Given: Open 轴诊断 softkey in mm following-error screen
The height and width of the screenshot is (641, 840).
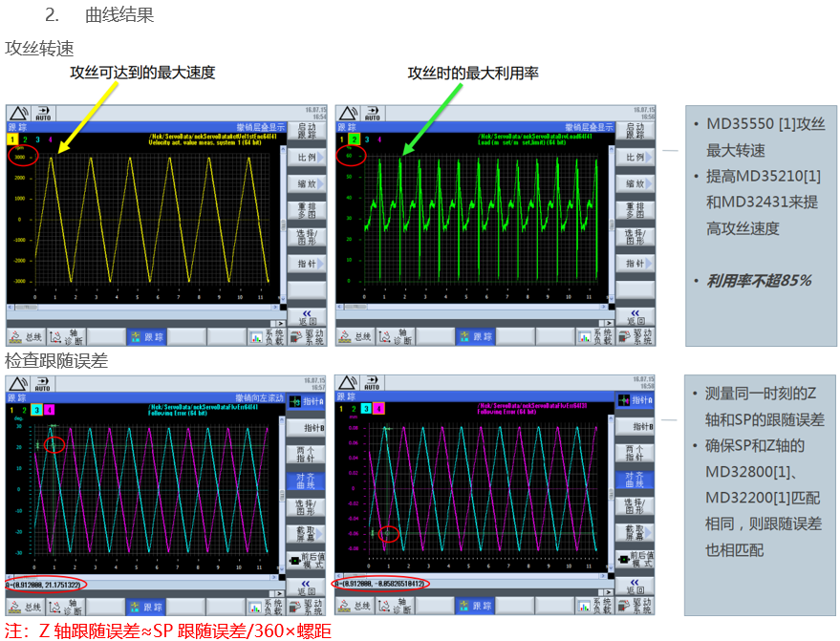Looking at the screenshot, I should tap(395, 606).
